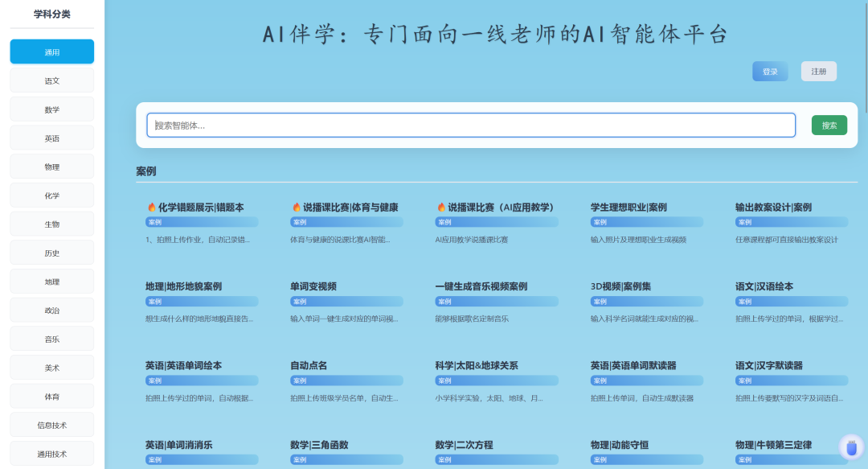Click description text 输入照片及理想职业生成视频
Screen dimensions: 868x469
point(638,240)
